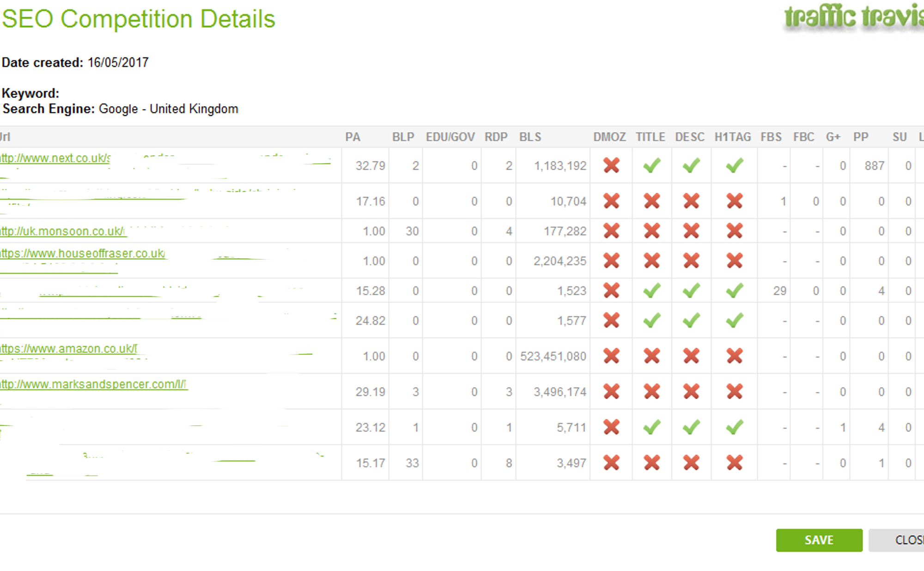Select the date text 16/05/2017
The height and width of the screenshot is (571, 924).
[x=118, y=62]
